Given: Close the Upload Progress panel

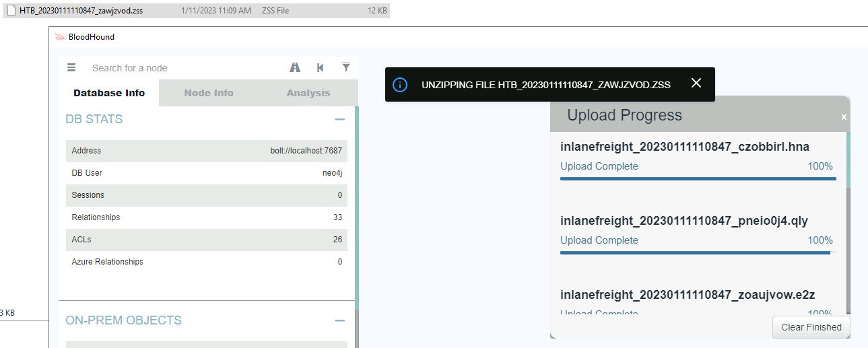Looking at the screenshot, I should tap(844, 117).
